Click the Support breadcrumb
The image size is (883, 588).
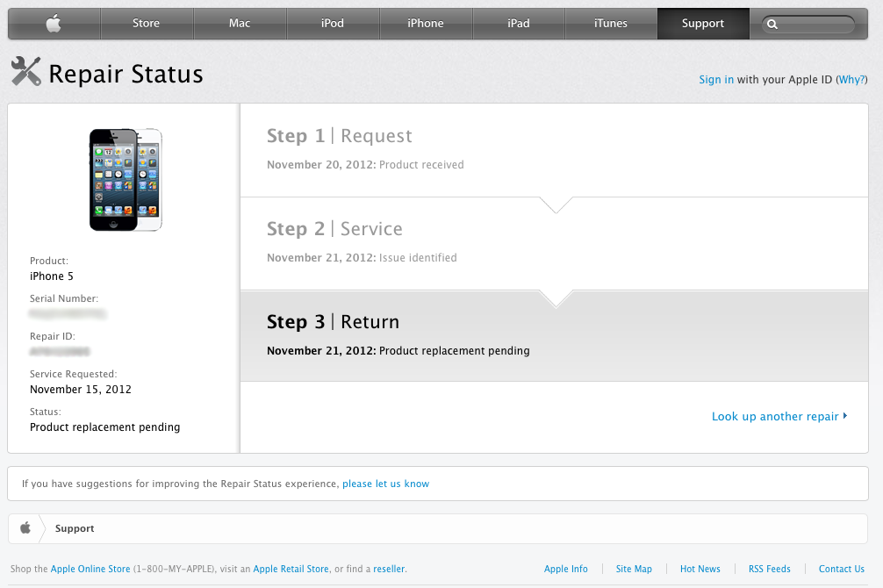pyautogui.click(x=75, y=528)
